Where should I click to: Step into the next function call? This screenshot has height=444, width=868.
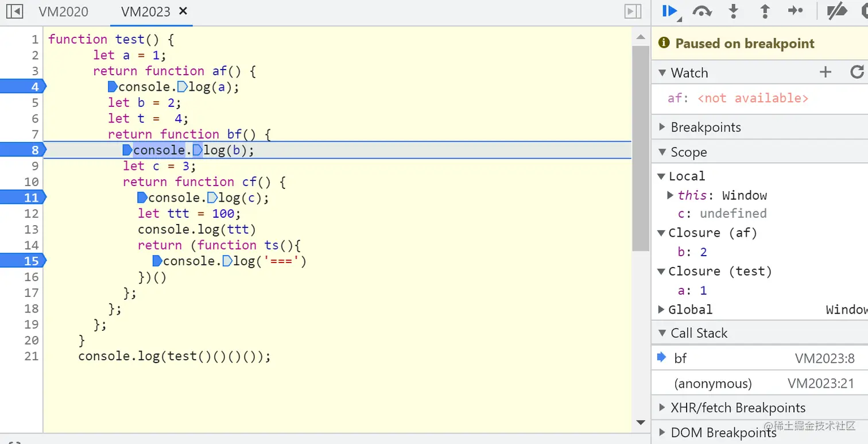point(733,11)
